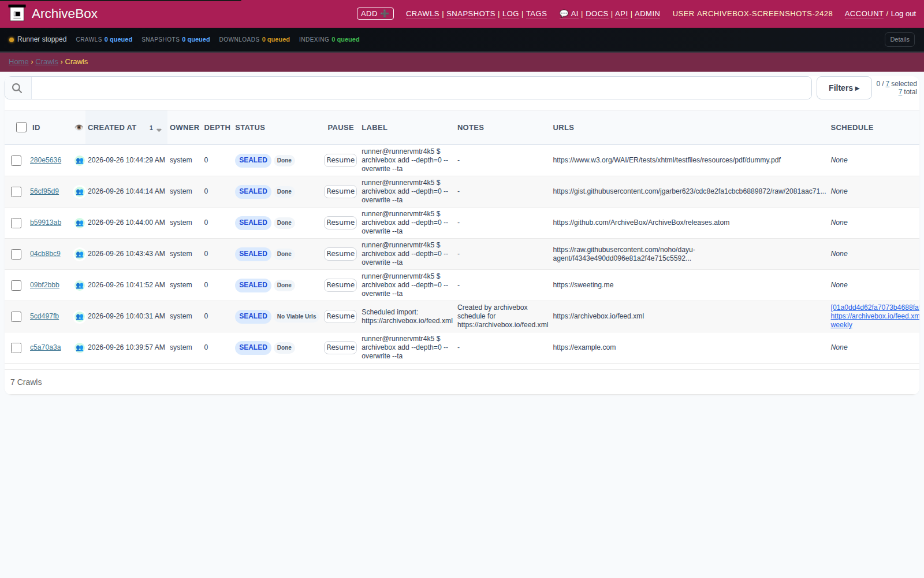
Task: Open crawl ID 56cf95d9
Action: click(44, 191)
